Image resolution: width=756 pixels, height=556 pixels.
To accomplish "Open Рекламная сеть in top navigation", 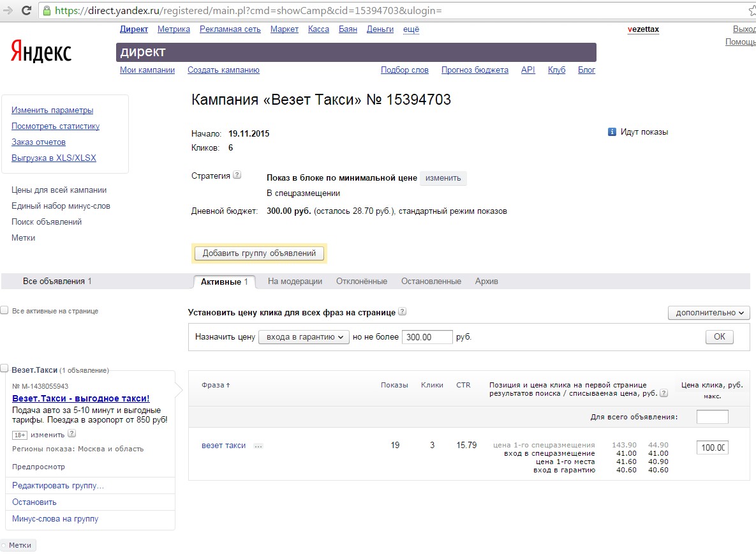I will point(230,29).
